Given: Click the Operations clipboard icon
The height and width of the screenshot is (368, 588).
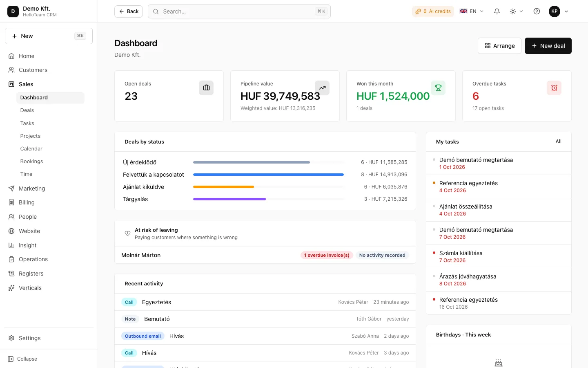Looking at the screenshot, I should [x=11, y=259].
